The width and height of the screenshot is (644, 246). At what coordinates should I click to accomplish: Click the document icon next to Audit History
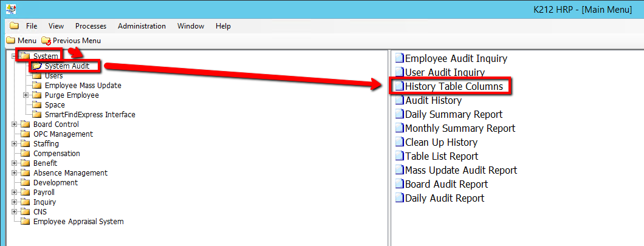399,101
